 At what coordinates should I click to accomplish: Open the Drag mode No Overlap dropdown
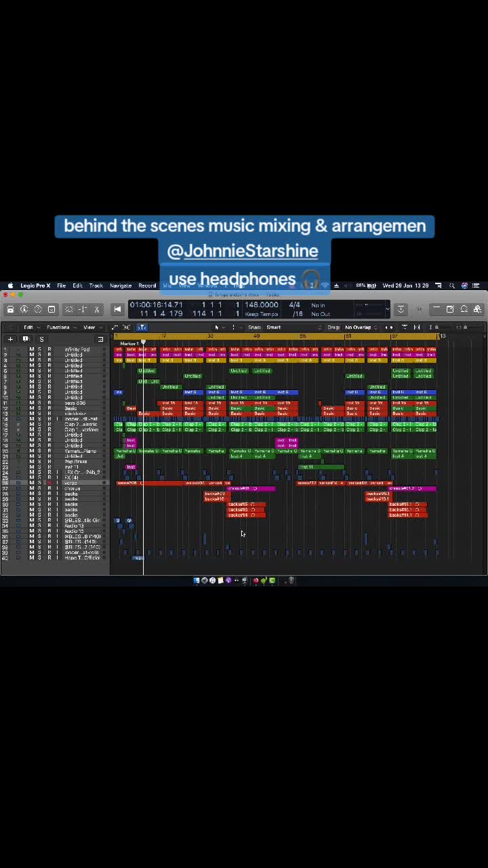pyautogui.click(x=359, y=328)
